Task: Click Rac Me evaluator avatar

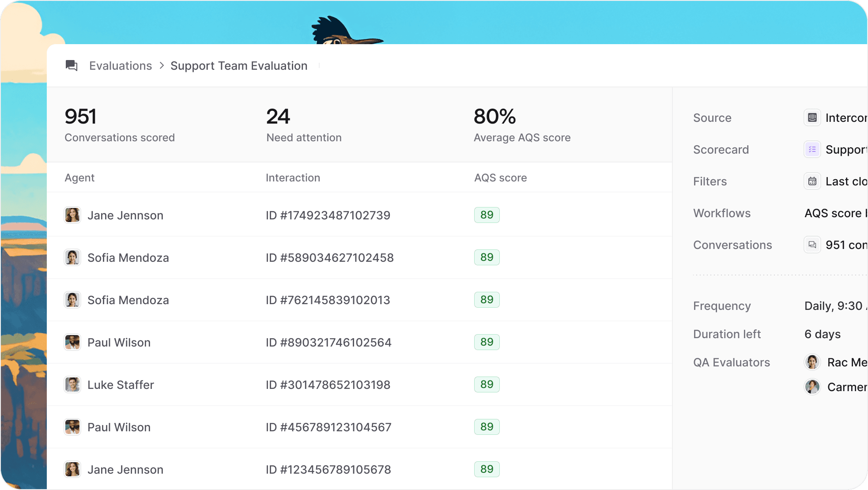Action: coord(812,362)
